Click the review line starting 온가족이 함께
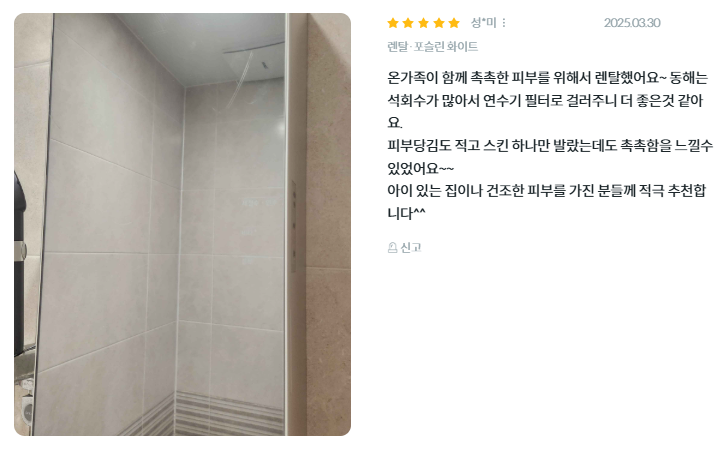This screenshot has height=450, width=726. [547, 77]
